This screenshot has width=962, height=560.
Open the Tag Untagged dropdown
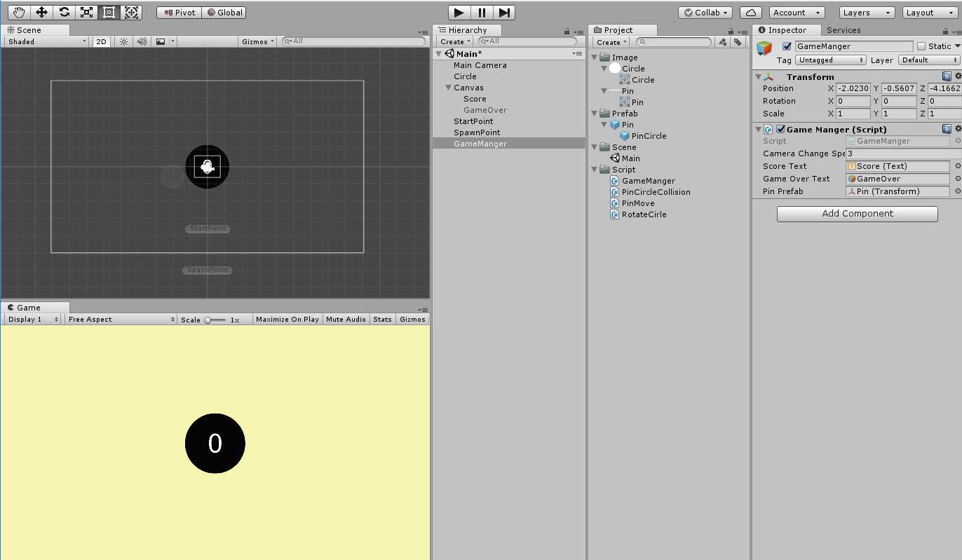831,60
